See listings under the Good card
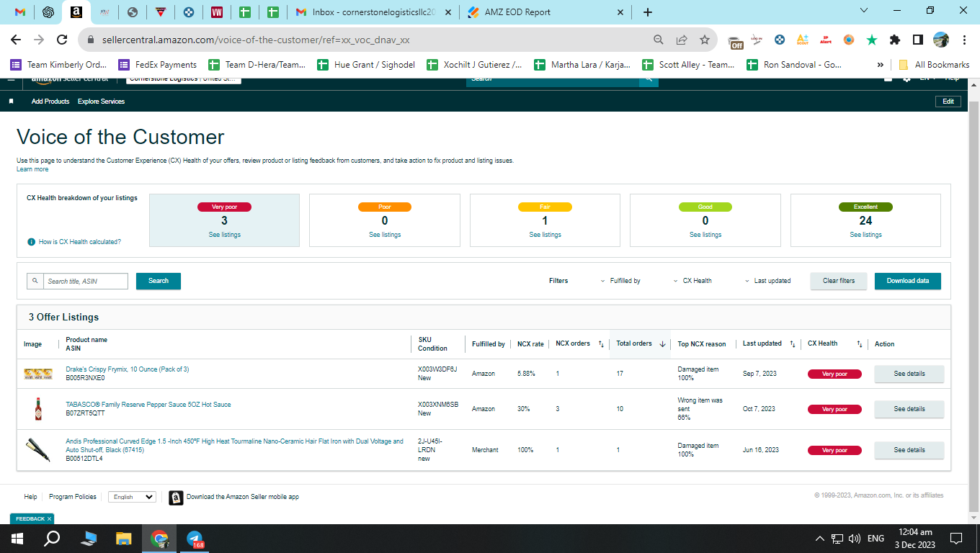The image size is (980, 553). point(705,235)
